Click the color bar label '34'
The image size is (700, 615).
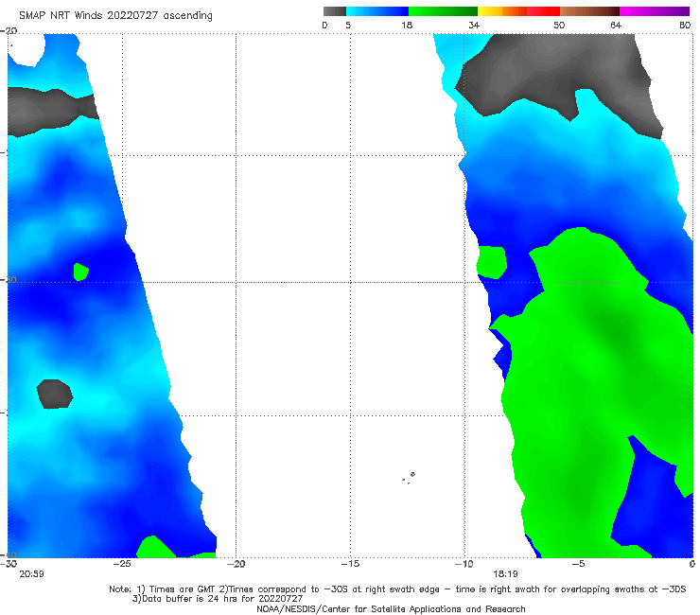(474, 25)
